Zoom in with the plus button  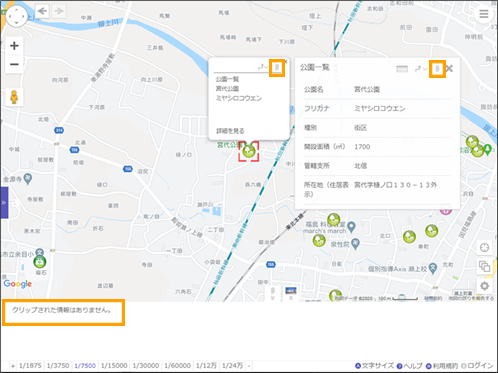pyautogui.click(x=14, y=46)
